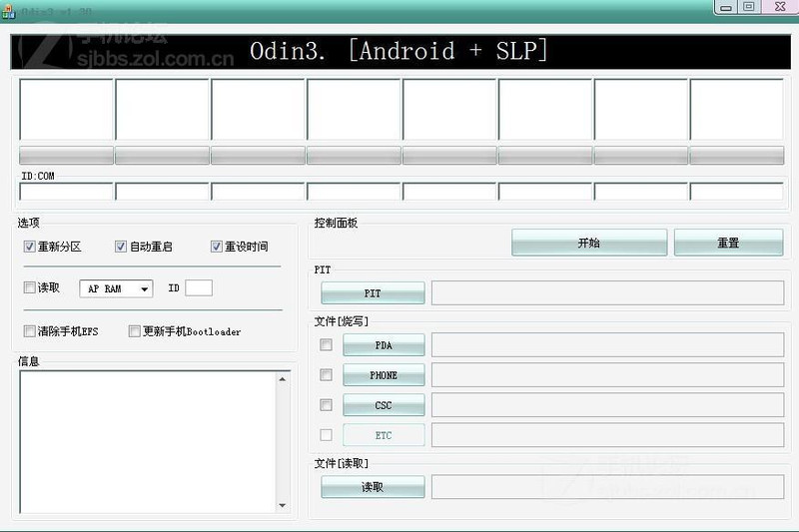Select the PHONE file button
Viewport: 799px width, 532px height.
point(384,375)
